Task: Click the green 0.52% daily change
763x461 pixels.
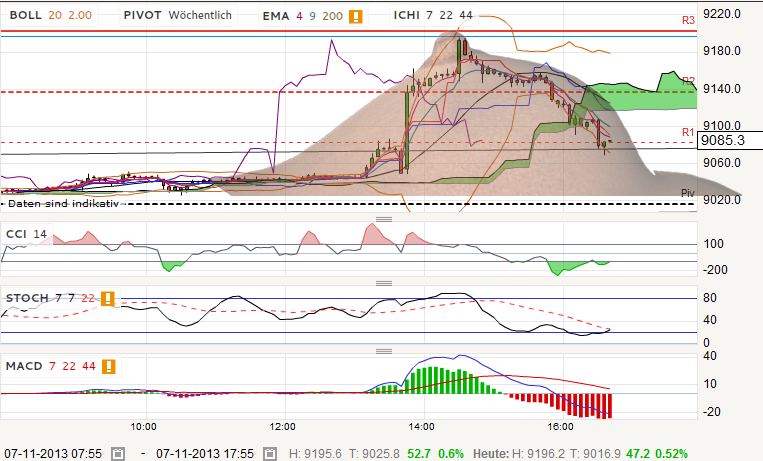Action: 671,454
